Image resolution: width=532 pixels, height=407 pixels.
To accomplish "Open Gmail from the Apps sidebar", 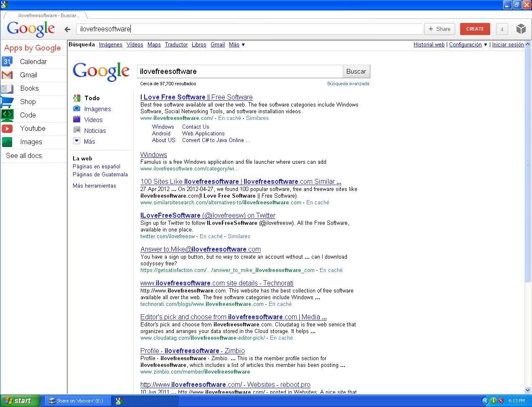I will (7, 75).
